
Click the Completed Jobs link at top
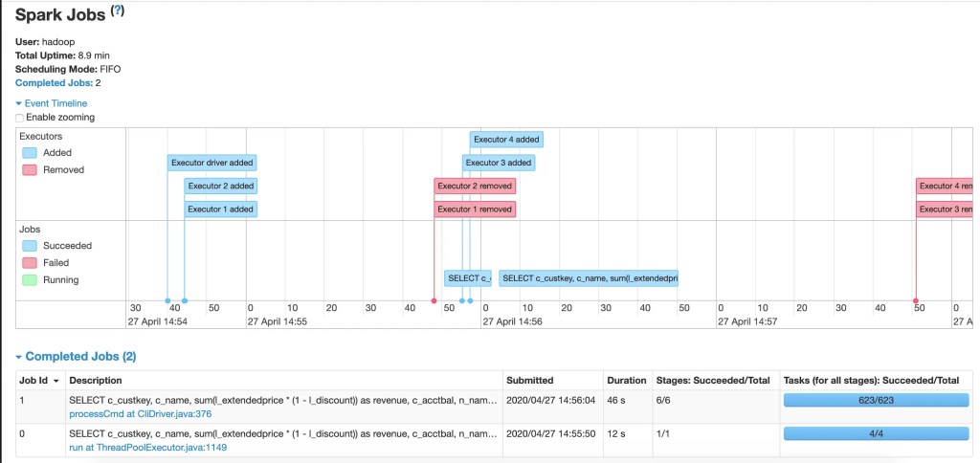[54, 82]
